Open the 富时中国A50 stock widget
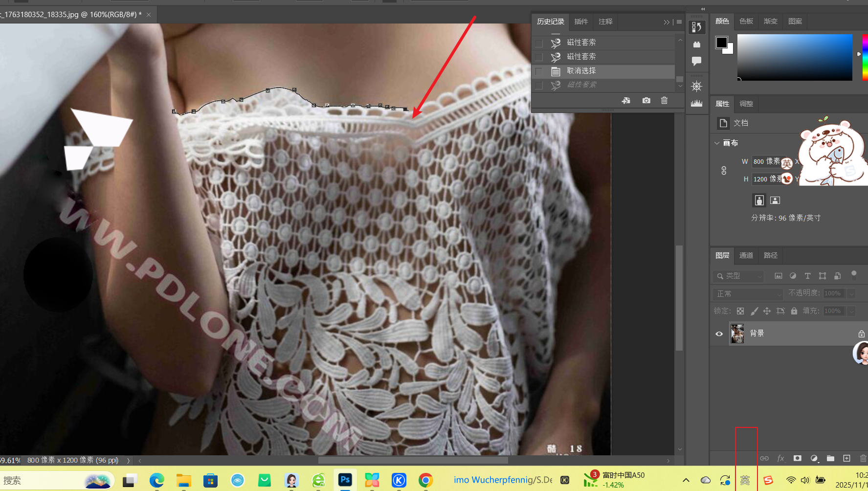The width and height of the screenshot is (868, 491). (615, 480)
